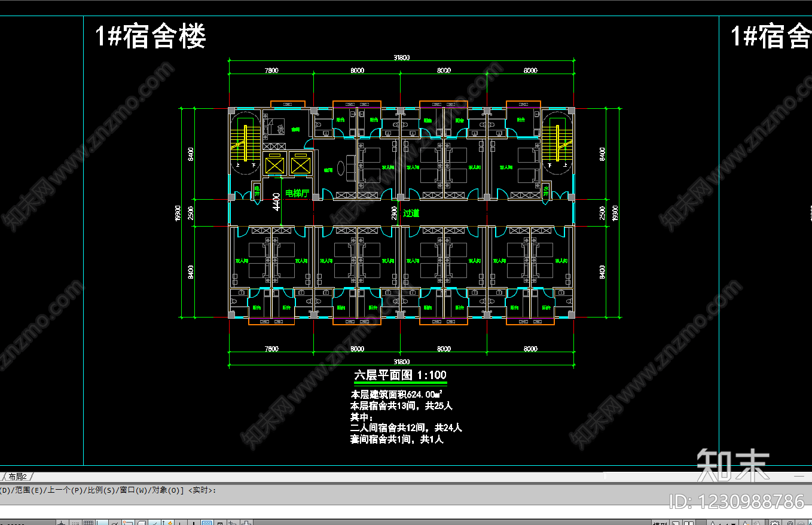Select the 4400 dimension text

pos(276,202)
